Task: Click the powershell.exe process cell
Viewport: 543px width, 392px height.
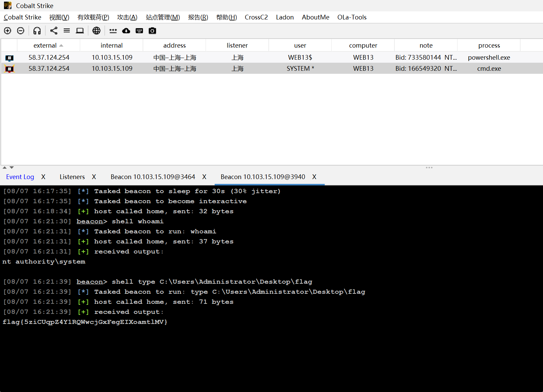Action: 489,57
